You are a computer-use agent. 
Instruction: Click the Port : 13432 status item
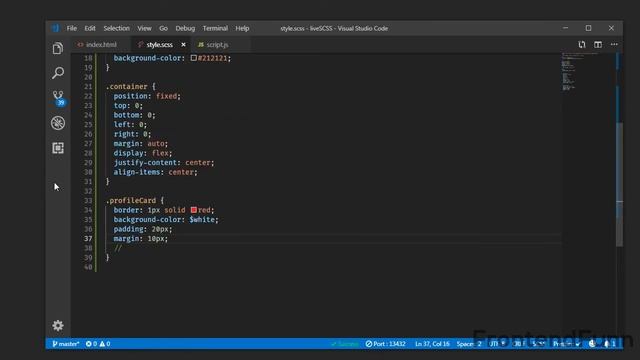pyautogui.click(x=385, y=344)
